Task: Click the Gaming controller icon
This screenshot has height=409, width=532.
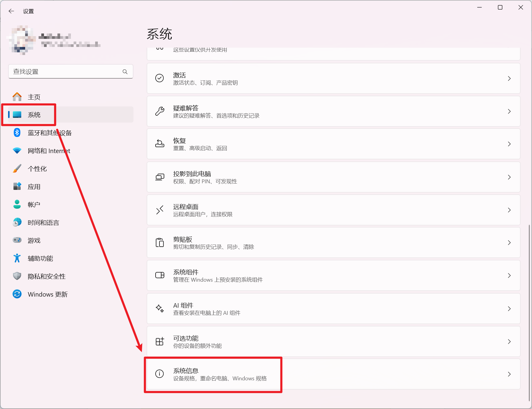Action: (17, 240)
